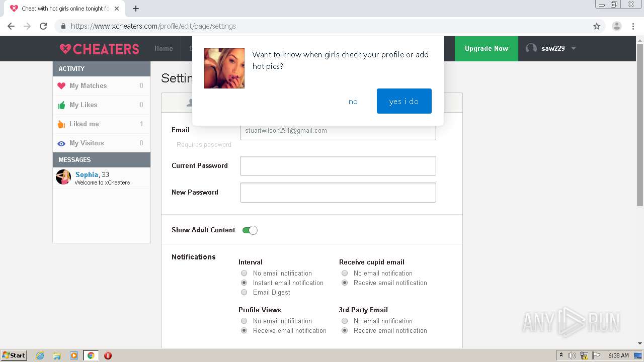644x362 pixels.
Task: Click the browser back arrow
Action: [x=11, y=26]
